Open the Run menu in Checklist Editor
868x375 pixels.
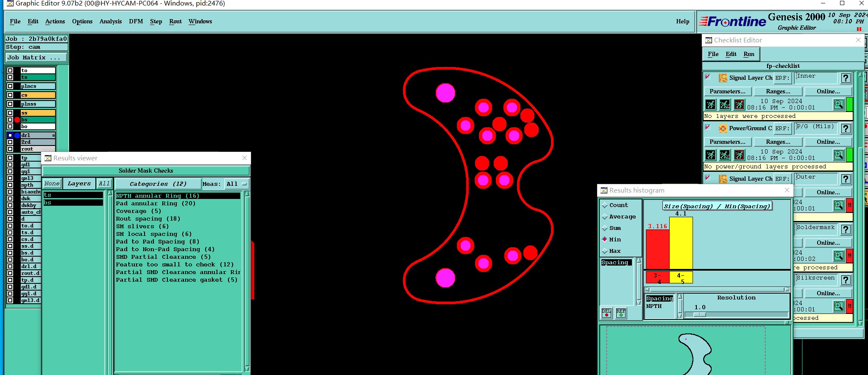click(749, 54)
